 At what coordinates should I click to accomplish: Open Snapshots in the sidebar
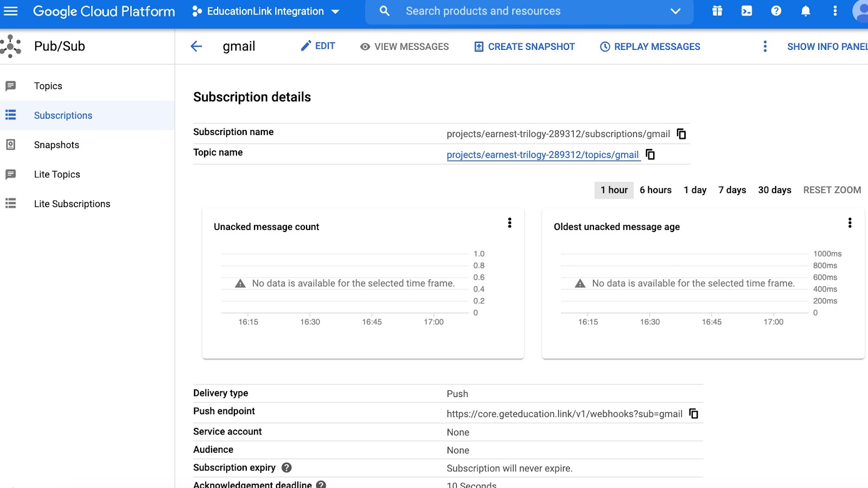click(x=87, y=145)
